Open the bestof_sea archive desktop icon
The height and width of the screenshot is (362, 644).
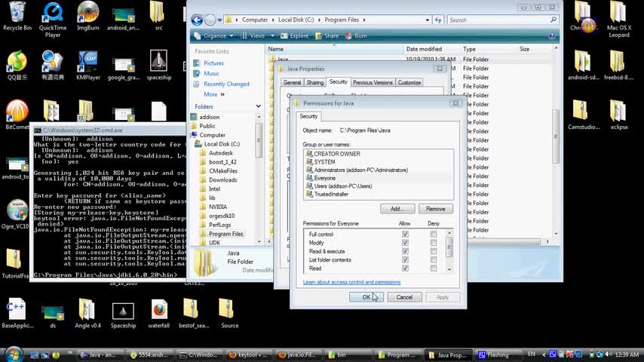tap(194, 313)
